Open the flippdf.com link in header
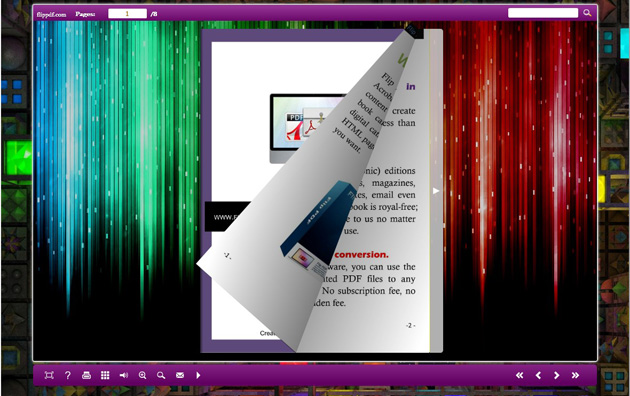 (x=51, y=14)
